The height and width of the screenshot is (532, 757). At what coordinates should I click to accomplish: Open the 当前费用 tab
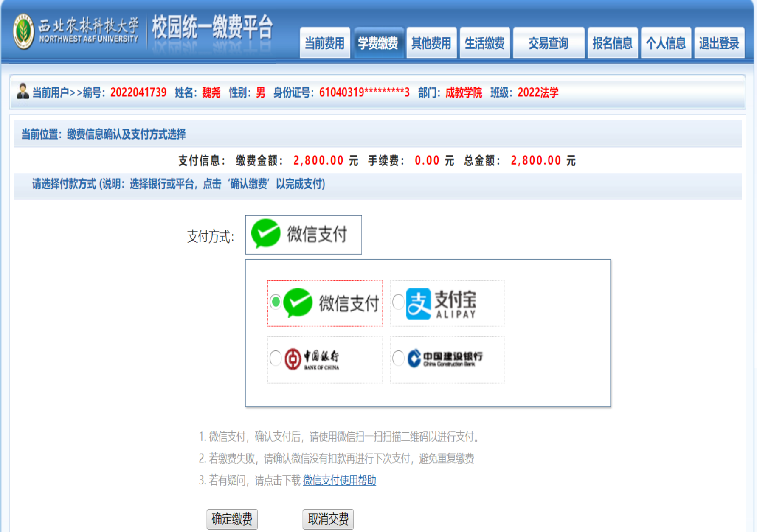coord(325,43)
